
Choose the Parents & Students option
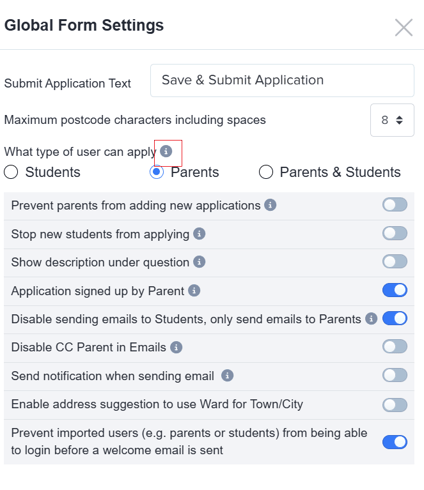pyautogui.click(x=266, y=172)
